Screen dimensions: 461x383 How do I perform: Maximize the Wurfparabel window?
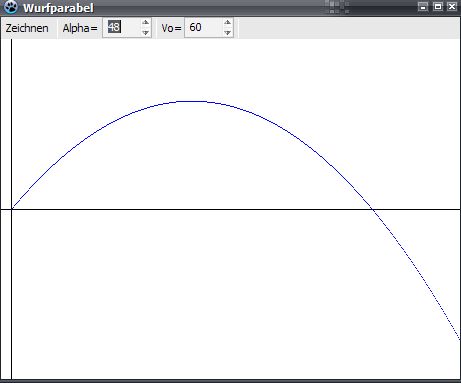point(438,7)
